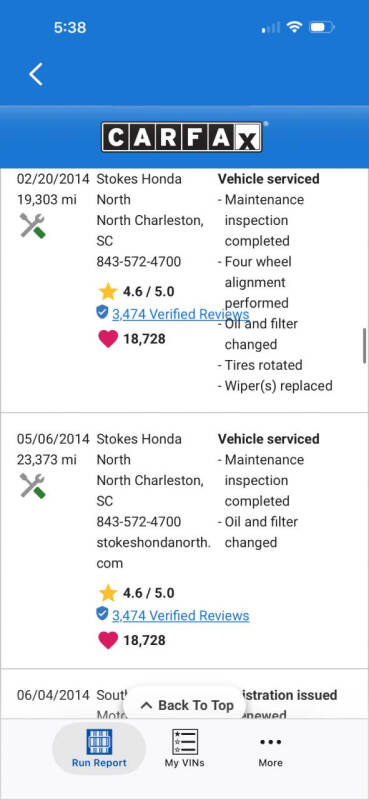Screen dimensions: 369x800
Task: Open first 3,474 Verified Reviews link
Action: tap(181, 314)
